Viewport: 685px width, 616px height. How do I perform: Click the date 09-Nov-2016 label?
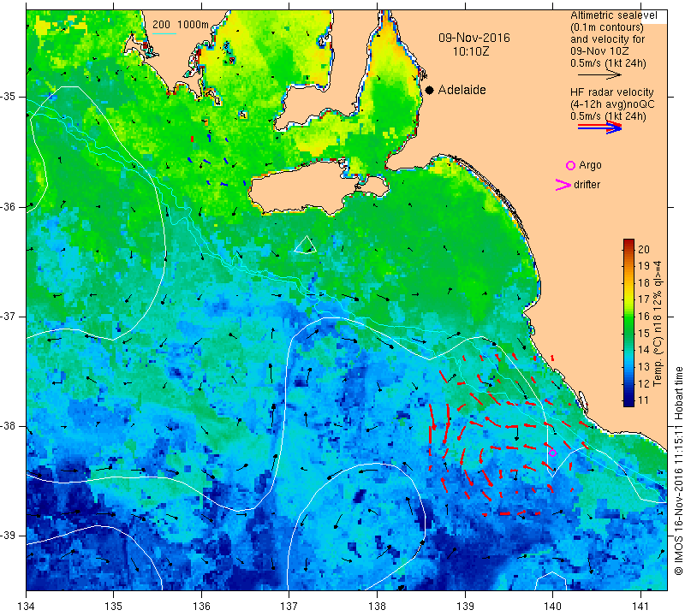tap(474, 38)
